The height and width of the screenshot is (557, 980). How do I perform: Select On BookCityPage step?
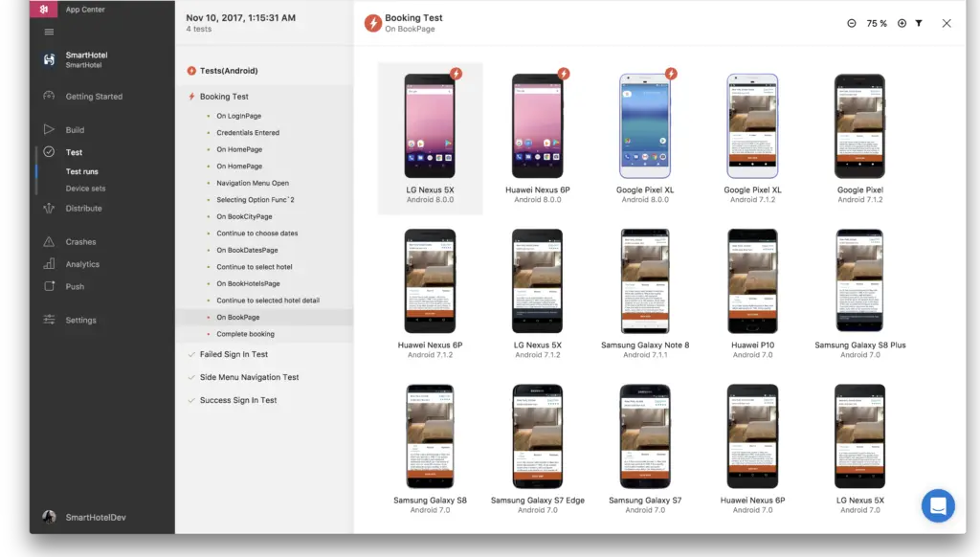(244, 217)
